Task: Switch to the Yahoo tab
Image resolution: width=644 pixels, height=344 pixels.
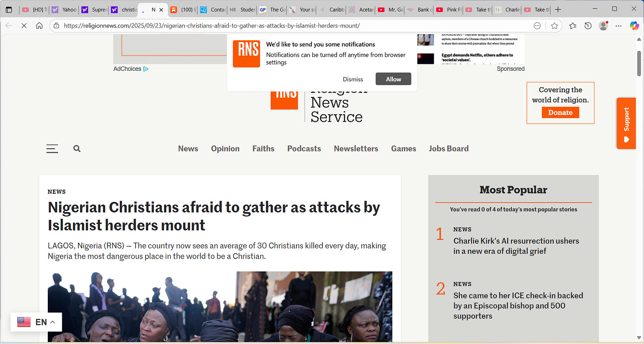Action: [x=64, y=9]
